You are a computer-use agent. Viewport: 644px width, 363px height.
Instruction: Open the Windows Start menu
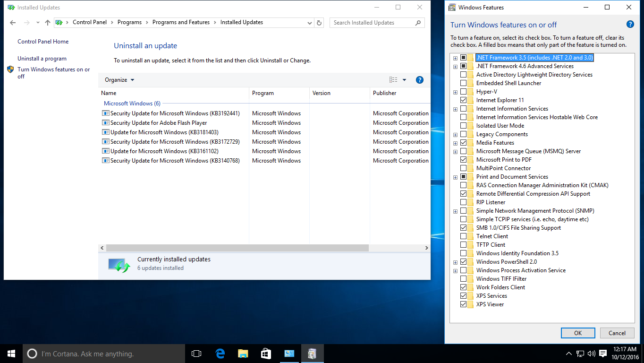tap(11, 354)
